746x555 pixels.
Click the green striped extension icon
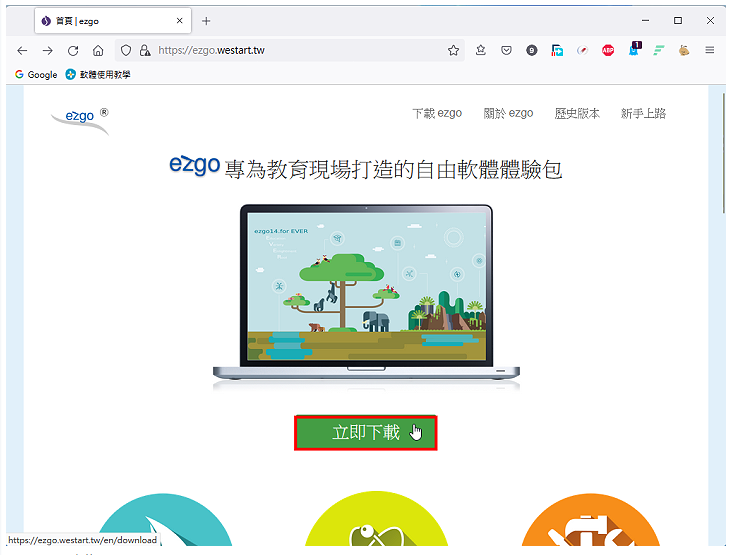coord(659,50)
